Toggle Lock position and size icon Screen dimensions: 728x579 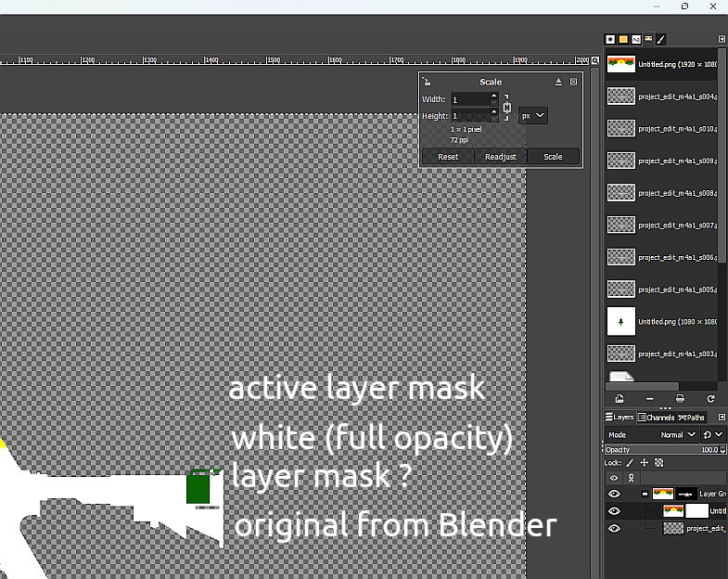[644, 463]
